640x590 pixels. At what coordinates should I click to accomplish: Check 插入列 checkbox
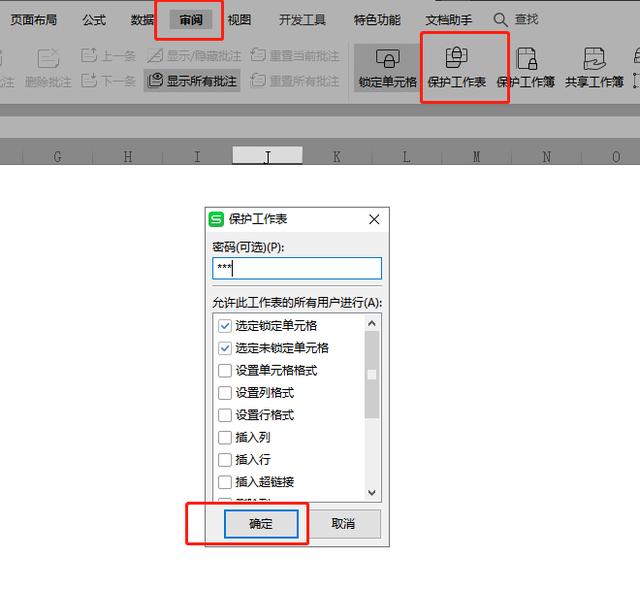(225, 437)
